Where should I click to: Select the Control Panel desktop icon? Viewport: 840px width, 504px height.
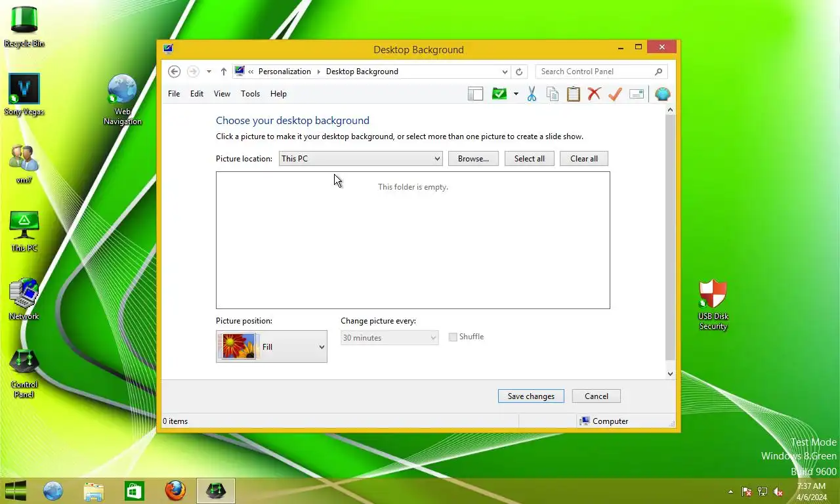(x=24, y=373)
